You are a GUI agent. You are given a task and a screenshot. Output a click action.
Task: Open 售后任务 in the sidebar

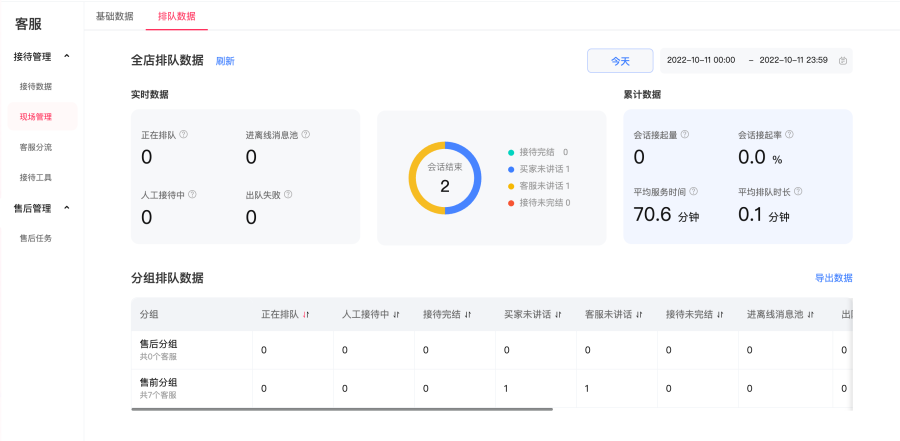tap(36, 238)
